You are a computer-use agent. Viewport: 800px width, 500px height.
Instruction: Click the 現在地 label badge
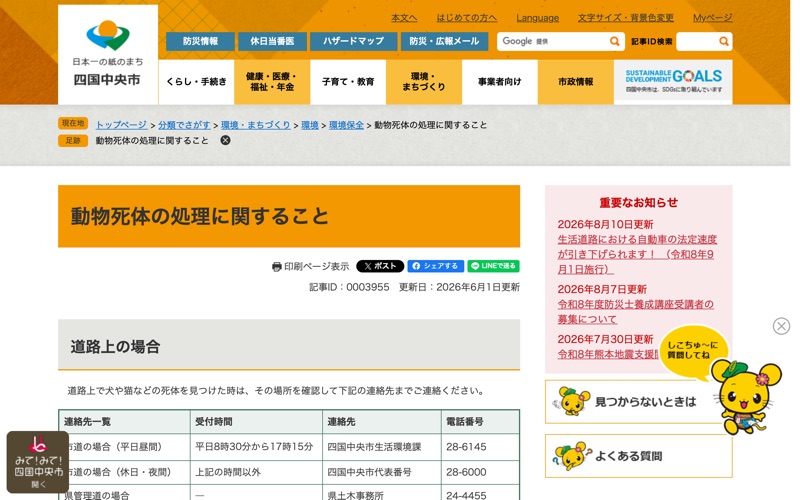pyautogui.click(x=73, y=123)
